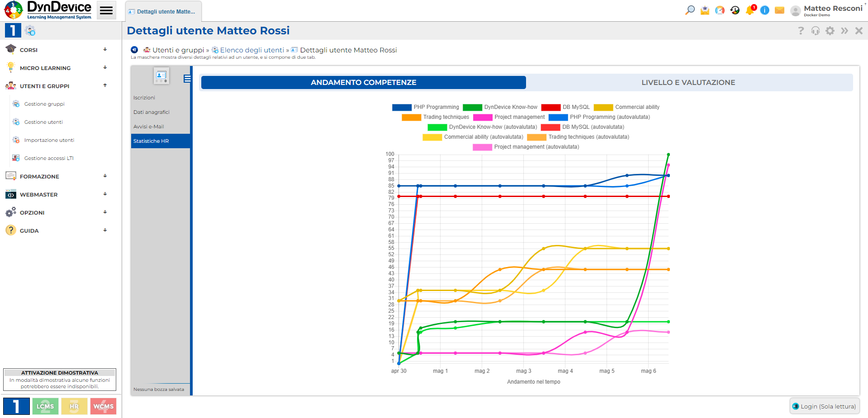This screenshot has width=868, height=418.
Task: Open the magnifying glass search icon
Action: click(690, 10)
